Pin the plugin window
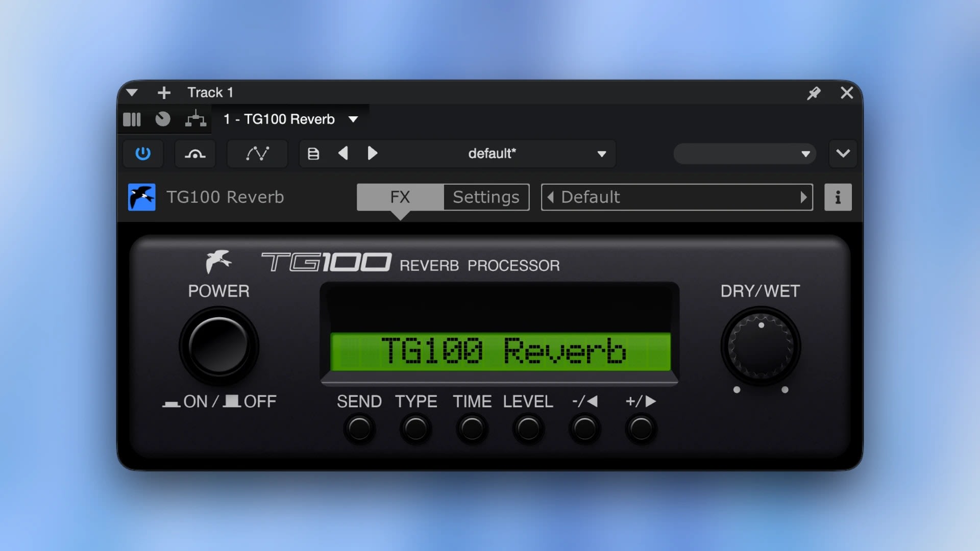Screen dimensions: 980x551 [x=814, y=93]
